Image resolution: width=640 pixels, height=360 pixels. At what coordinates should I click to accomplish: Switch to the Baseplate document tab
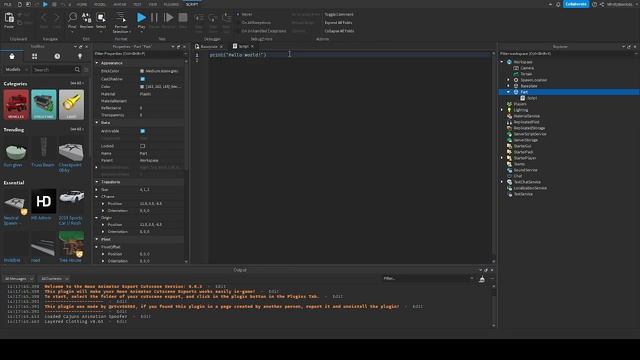click(209, 47)
